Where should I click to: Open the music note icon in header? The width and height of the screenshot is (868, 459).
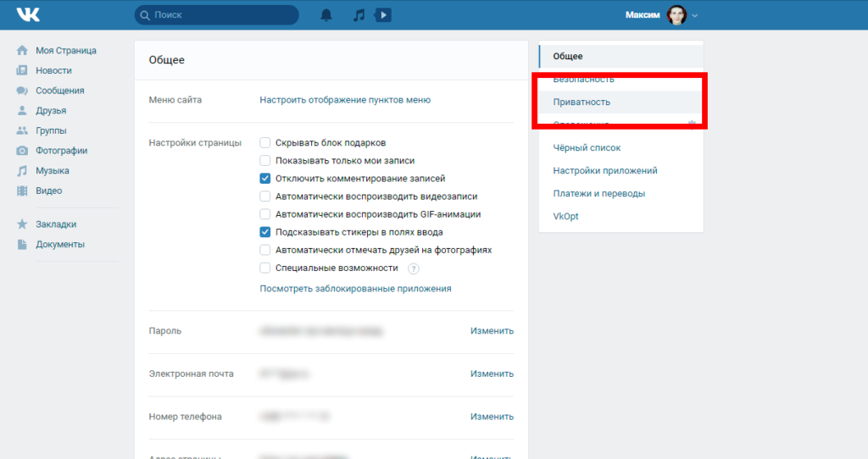359,15
